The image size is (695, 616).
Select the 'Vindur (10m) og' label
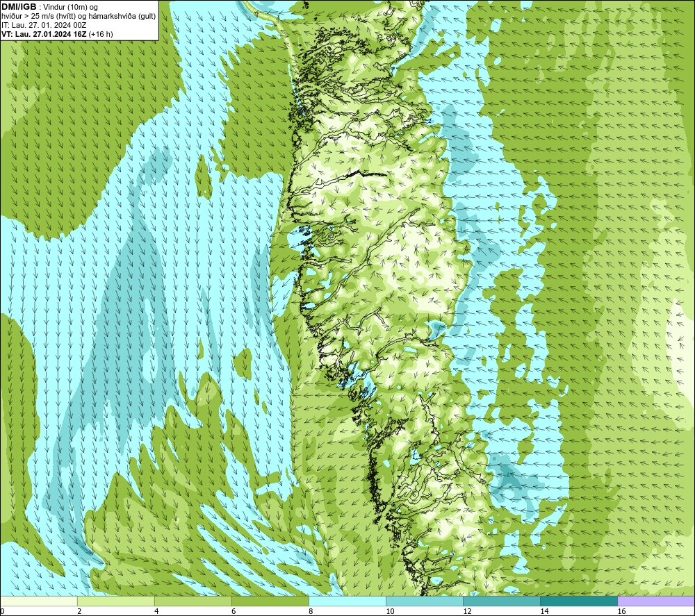pyautogui.click(x=71, y=7)
